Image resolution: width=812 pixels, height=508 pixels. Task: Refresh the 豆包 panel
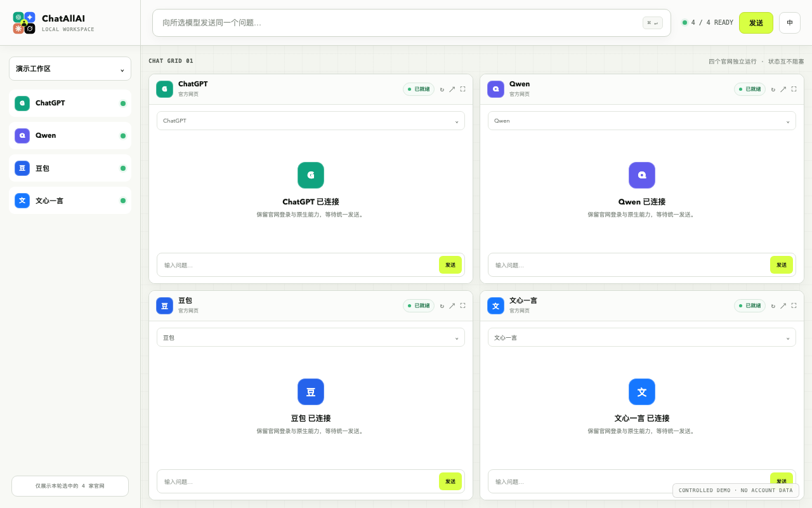pyautogui.click(x=442, y=306)
